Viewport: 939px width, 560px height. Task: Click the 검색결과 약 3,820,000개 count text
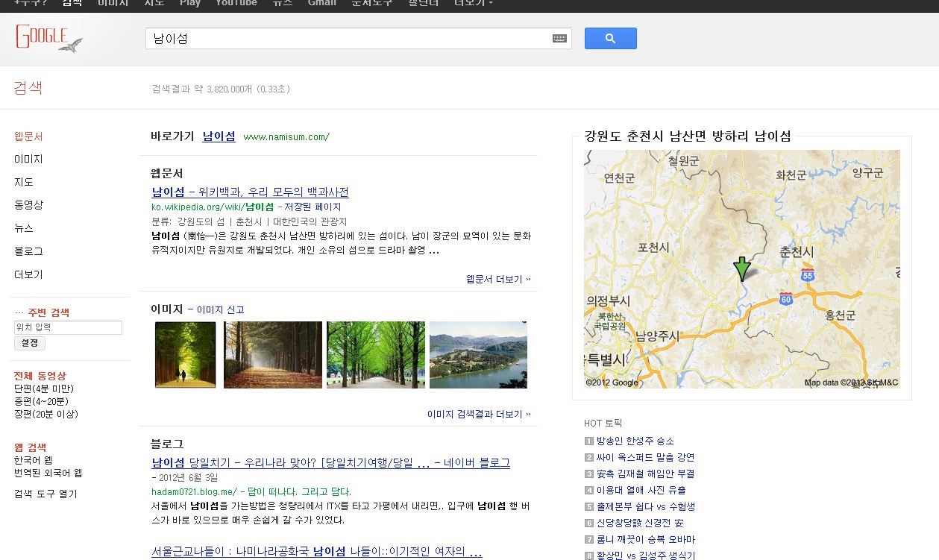click(221, 89)
